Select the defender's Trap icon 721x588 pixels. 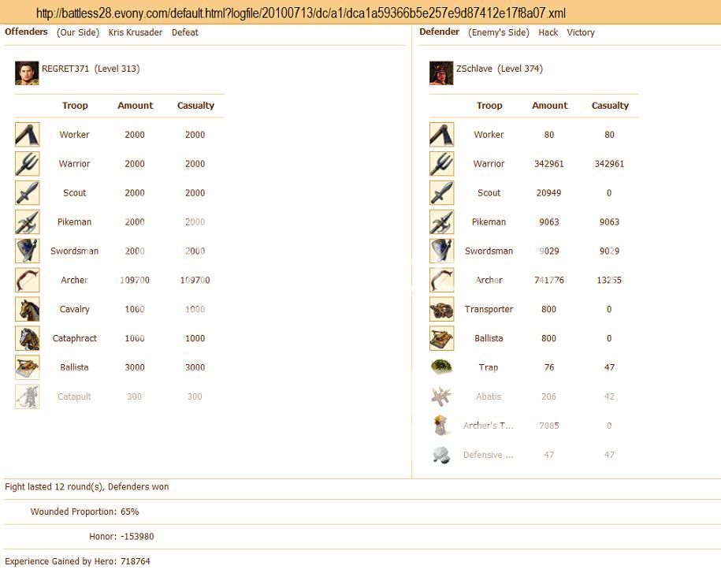[x=441, y=367]
